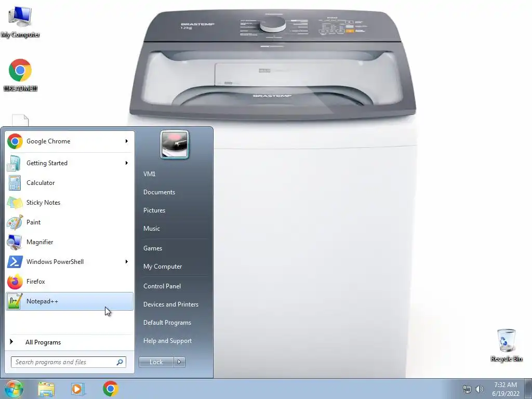Open the clock showing 7:32 AM
The width and height of the screenshot is (532, 399).
coord(506,389)
